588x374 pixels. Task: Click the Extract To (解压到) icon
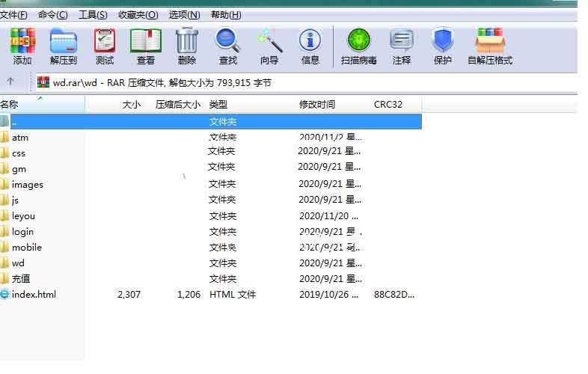[64, 46]
